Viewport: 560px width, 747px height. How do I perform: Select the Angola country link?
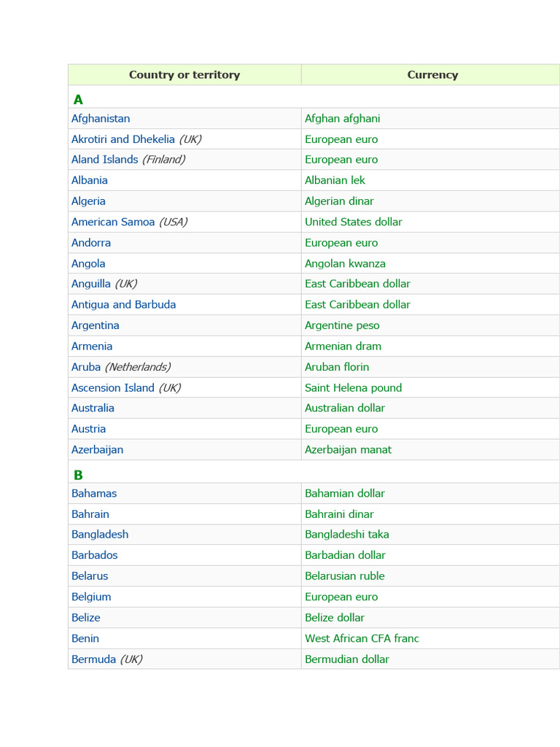click(88, 263)
